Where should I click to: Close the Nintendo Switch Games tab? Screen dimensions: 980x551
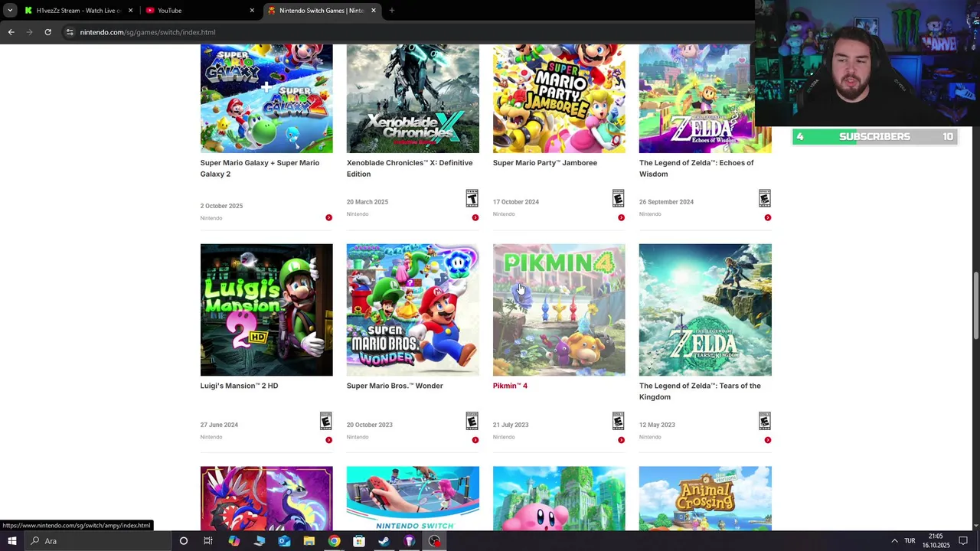tap(374, 11)
